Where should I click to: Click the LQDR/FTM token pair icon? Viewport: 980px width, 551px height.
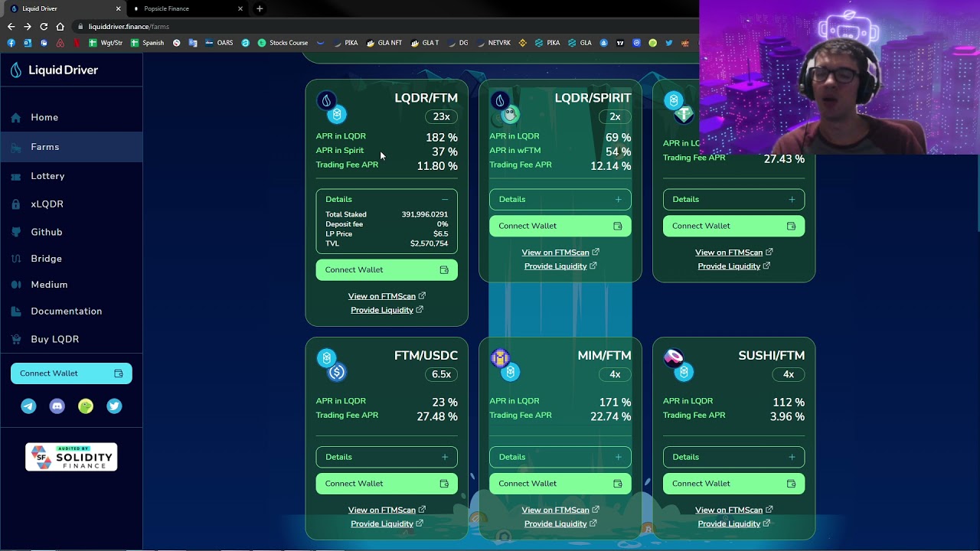(332, 108)
